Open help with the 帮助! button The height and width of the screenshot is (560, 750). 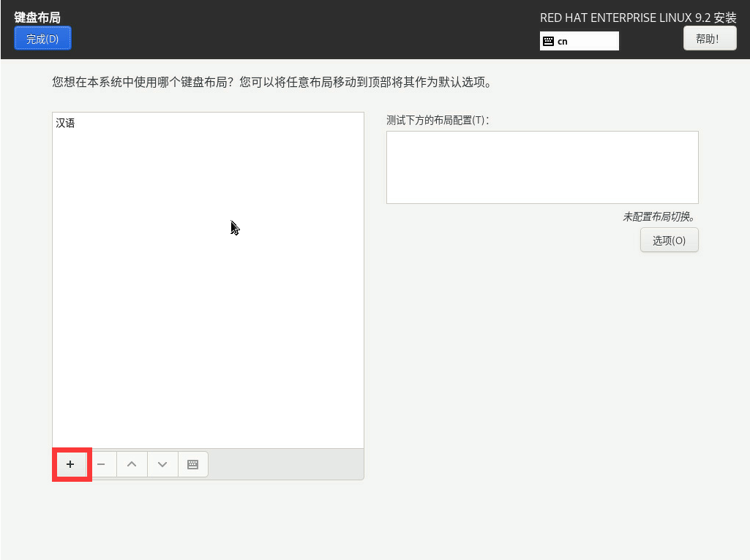[709, 39]
